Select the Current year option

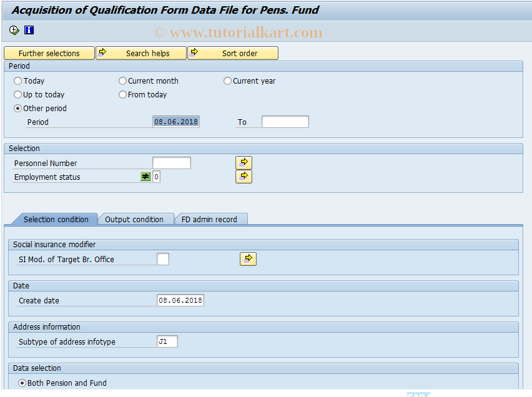click(227, 81)
